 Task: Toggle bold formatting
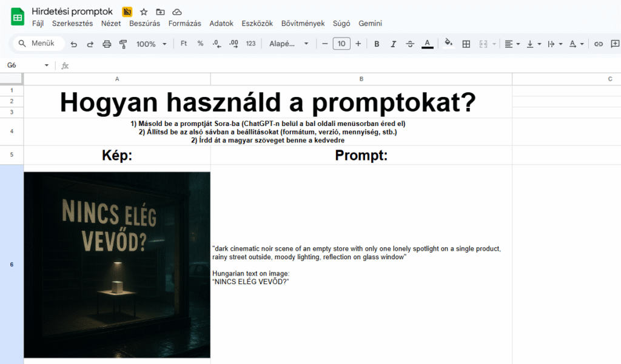click(x=377, y=44)
